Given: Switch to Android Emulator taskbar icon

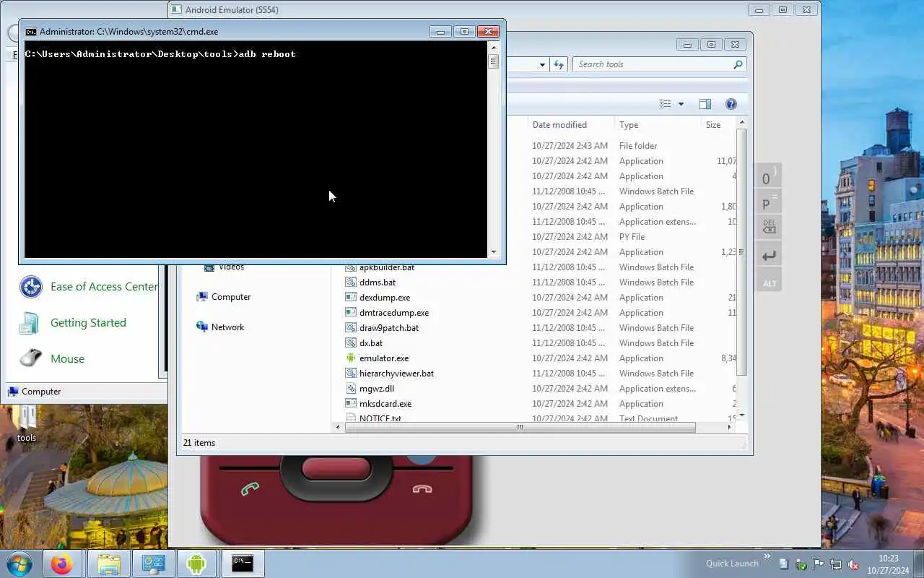Looking at the screenshot, I should [x=196, y=564].
